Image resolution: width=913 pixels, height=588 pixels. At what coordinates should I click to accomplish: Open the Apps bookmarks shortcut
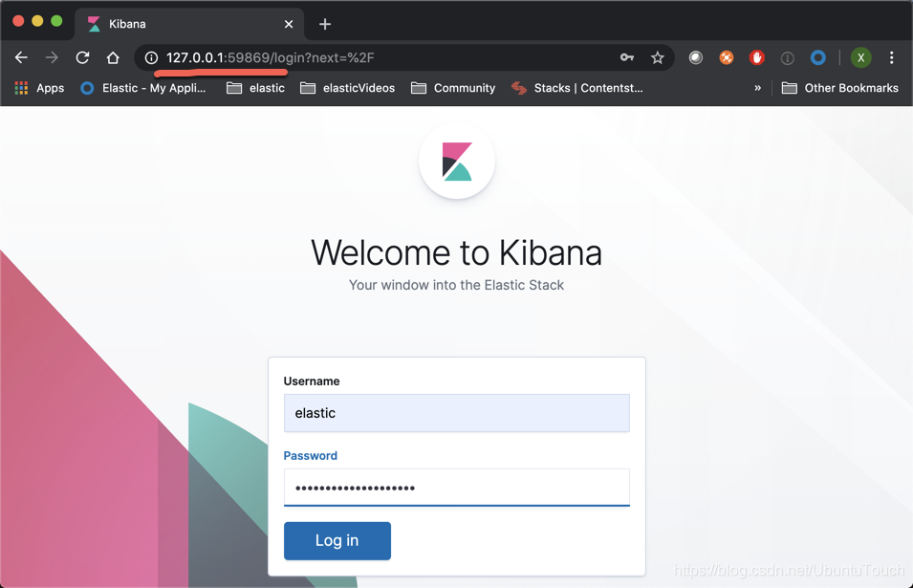(x=39, y=88)
